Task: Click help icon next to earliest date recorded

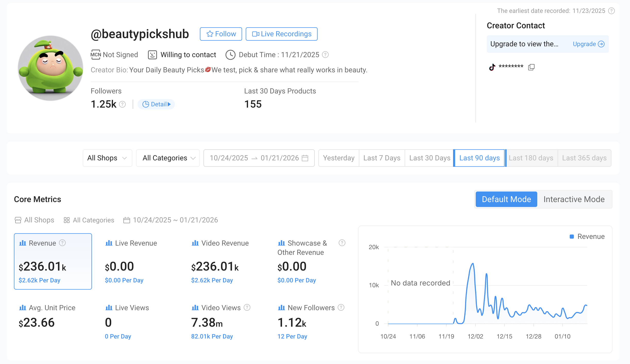Action: click(x=611, y=11)
